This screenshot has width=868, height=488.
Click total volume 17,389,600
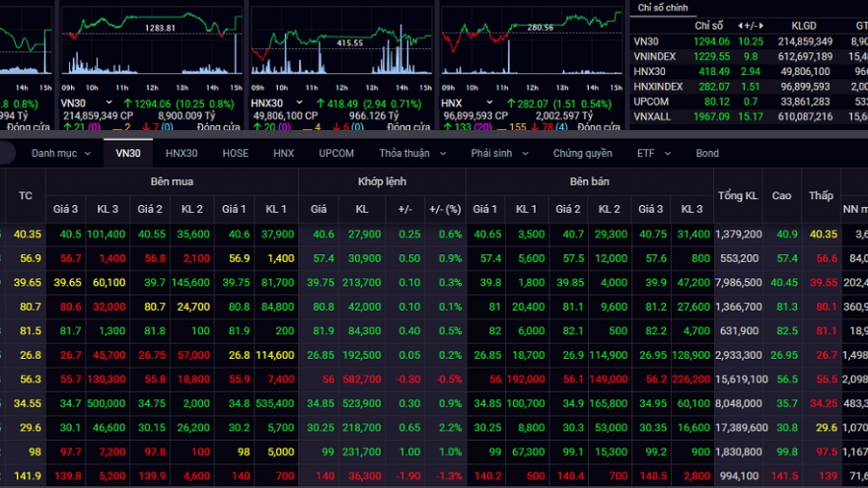tap(741, 428)
